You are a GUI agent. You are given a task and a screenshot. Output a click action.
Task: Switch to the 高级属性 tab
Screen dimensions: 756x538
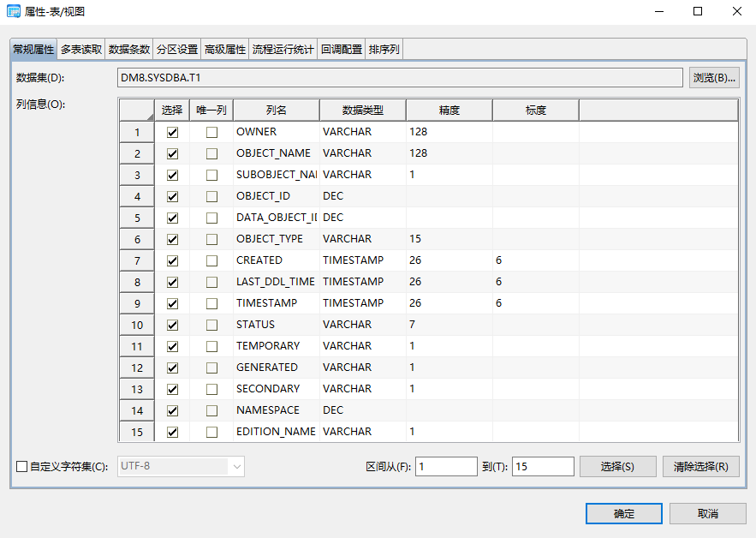pyautogui.click(x=224, y=49)
